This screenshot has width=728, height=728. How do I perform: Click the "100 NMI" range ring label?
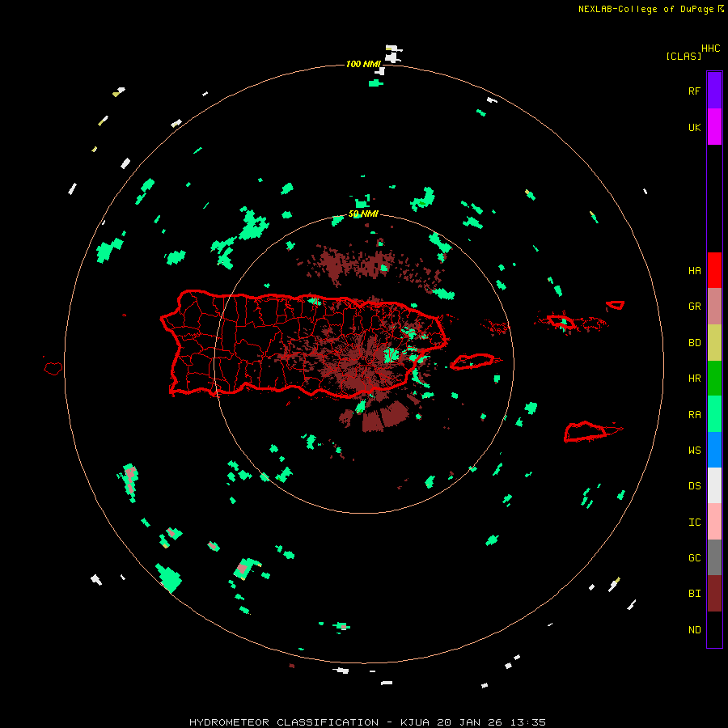tap(363, 64)
